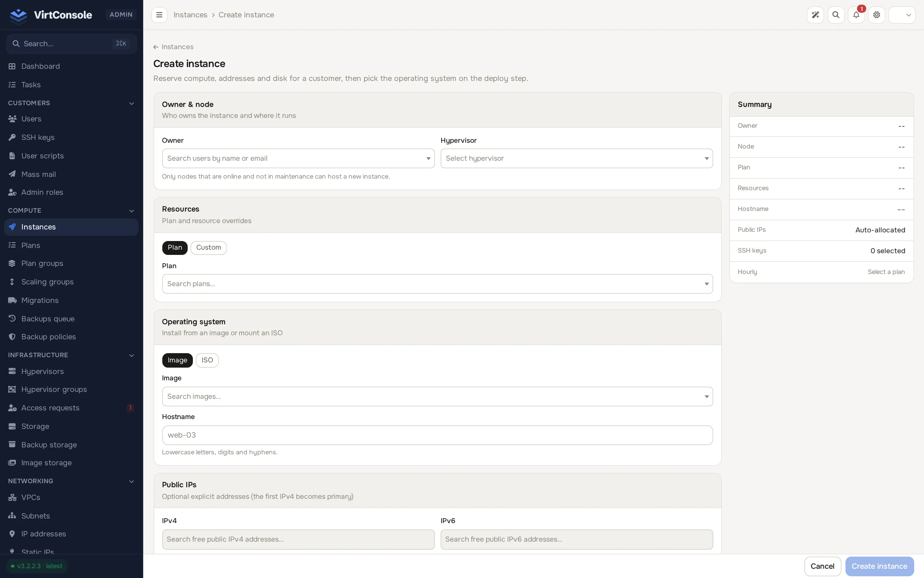Open the Owner user dropdown
Image resolution: width=924 pixels, height=578 pixels.
298,158
